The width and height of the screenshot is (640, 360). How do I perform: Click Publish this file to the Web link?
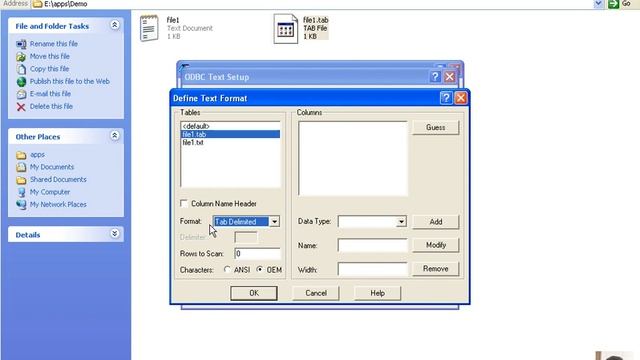pyautogui.click(x=69, y=81)
